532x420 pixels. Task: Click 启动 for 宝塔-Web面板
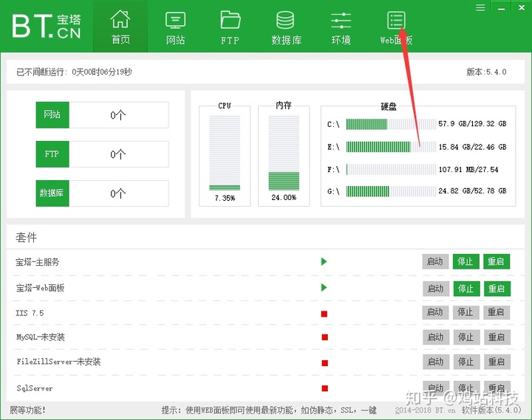click(436, 289)
